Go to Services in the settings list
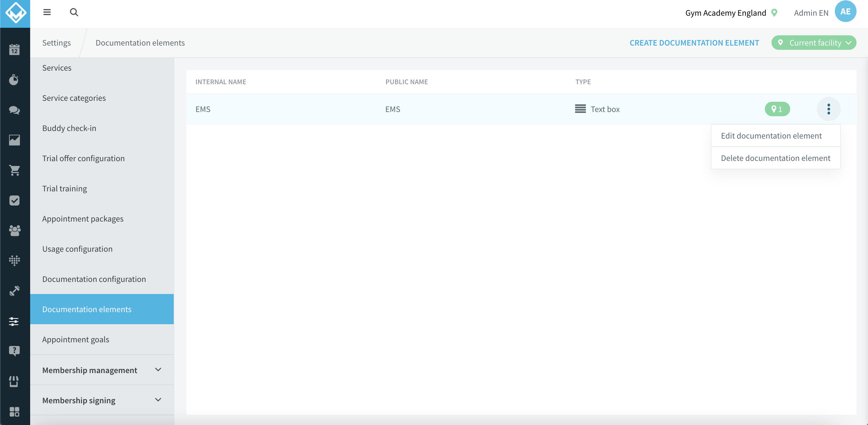Screen dimensions: 868x425 click(x=102, y=68)
